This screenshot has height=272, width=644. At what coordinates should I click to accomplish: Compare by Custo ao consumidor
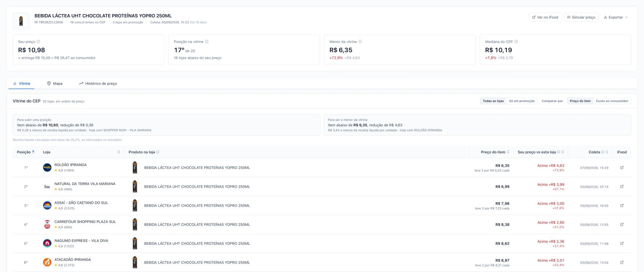612,101
